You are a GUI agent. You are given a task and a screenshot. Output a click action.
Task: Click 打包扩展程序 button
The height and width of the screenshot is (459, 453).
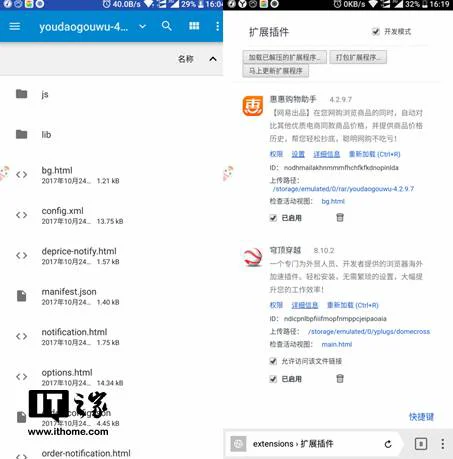(x=358, y=57)
